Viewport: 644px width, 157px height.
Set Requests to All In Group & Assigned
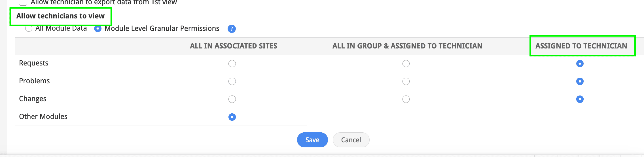point(406,63)
